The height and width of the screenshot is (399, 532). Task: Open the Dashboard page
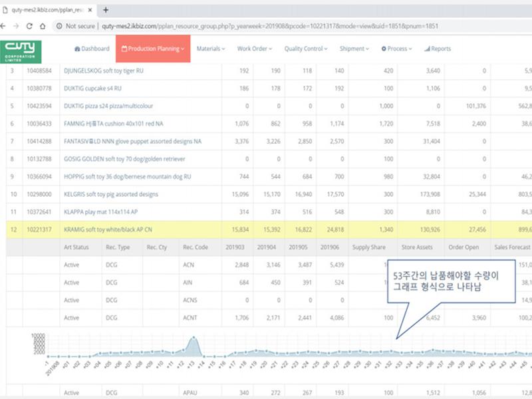92,49
